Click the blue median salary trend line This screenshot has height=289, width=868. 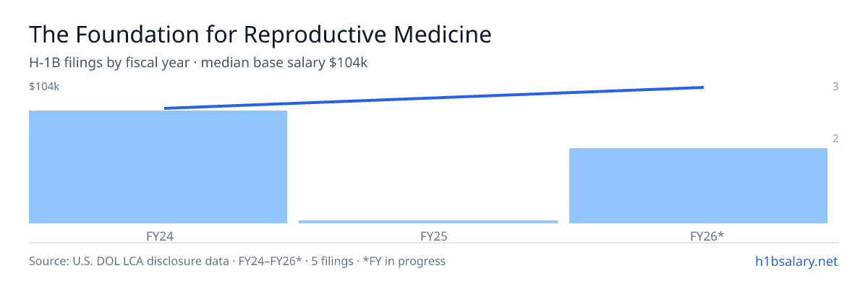point(434,98)
